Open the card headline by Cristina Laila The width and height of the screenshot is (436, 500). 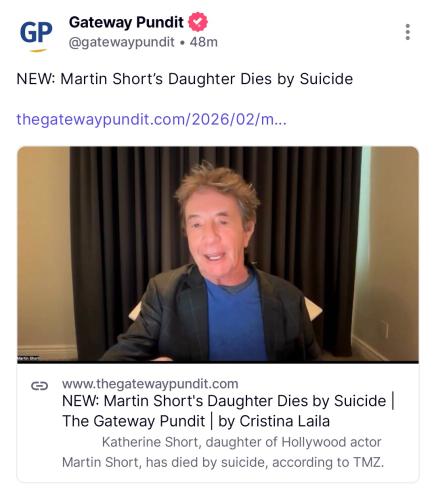pos(229,411)
